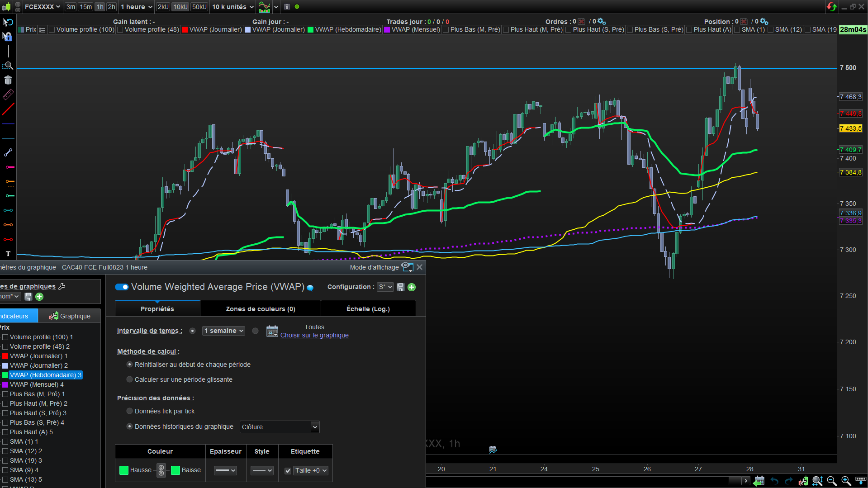Open the '1 heure' timeframe dropdown
868x488 pixels.
click(x=137, y=7)
